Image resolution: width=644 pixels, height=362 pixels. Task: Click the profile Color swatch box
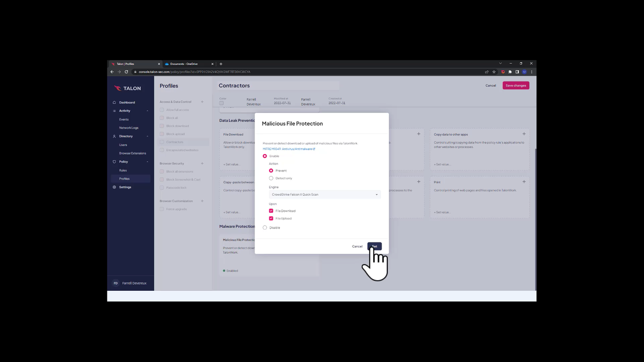tap(222, 103)
